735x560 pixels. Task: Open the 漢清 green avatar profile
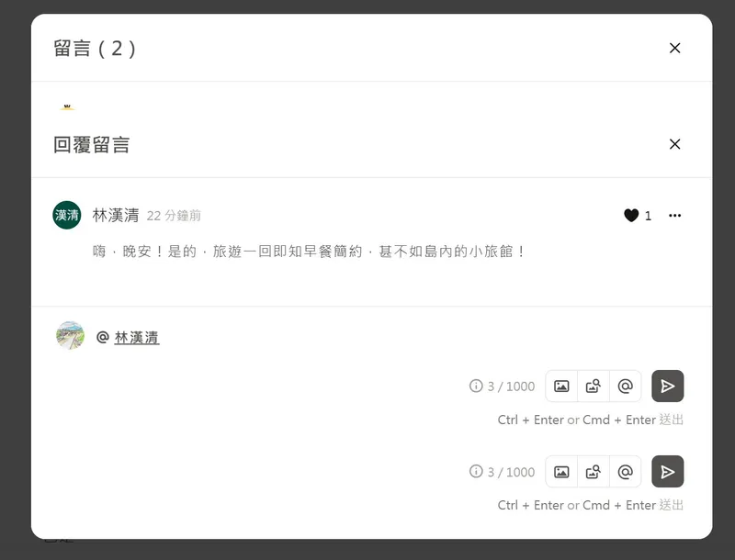coord(66,215)
